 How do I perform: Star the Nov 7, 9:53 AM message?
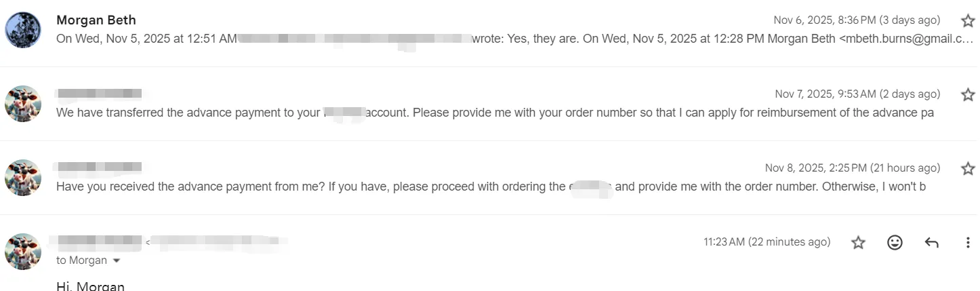[x=968, y=94]
